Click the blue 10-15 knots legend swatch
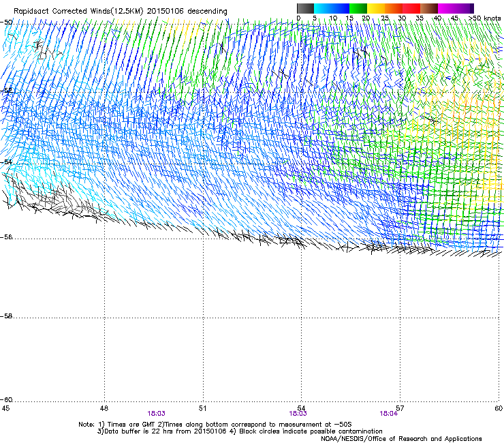Image resolution: width=504 pixels, height=443 pixels. (x=341, y=8)
